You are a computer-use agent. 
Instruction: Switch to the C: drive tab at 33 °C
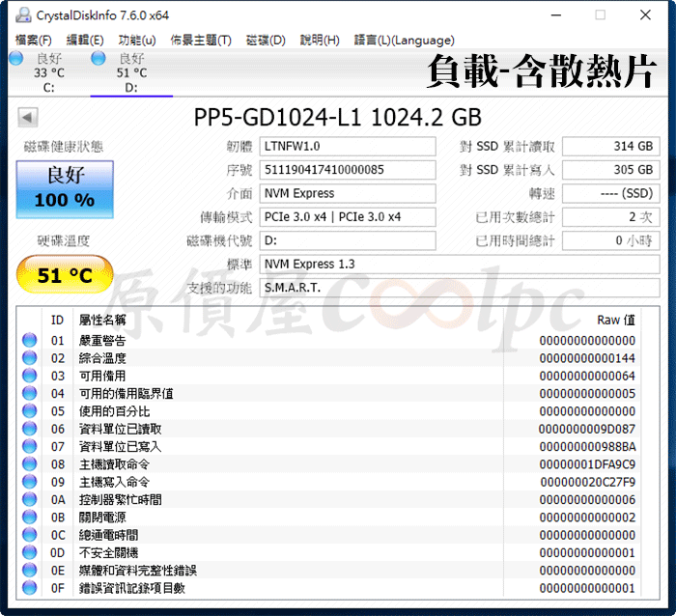tap(48, 72)
